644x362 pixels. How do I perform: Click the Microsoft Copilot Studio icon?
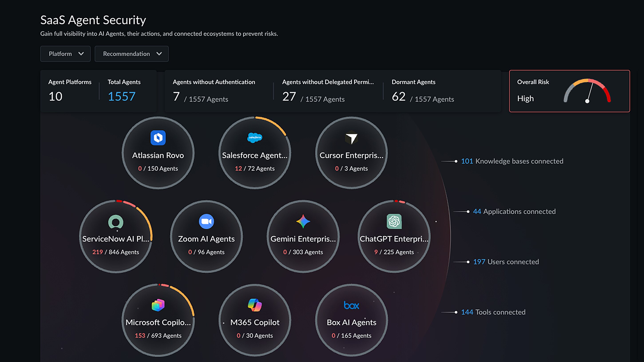point(158,305)
